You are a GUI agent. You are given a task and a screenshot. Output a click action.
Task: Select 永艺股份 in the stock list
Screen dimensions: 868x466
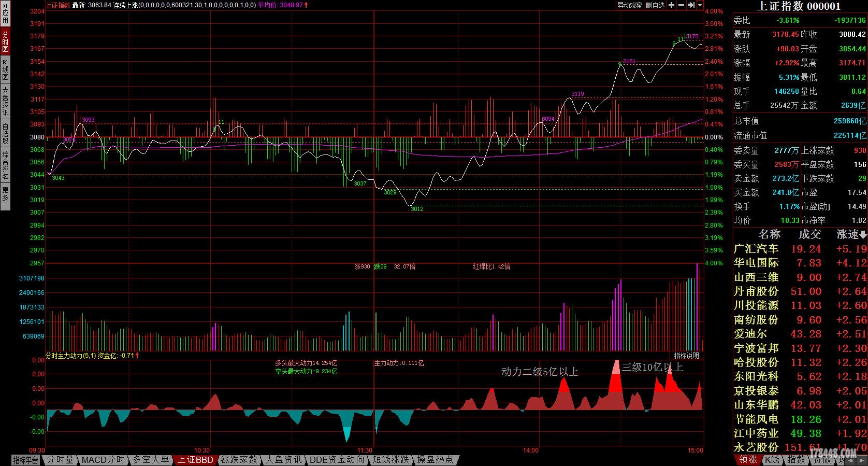pos(800,447)
